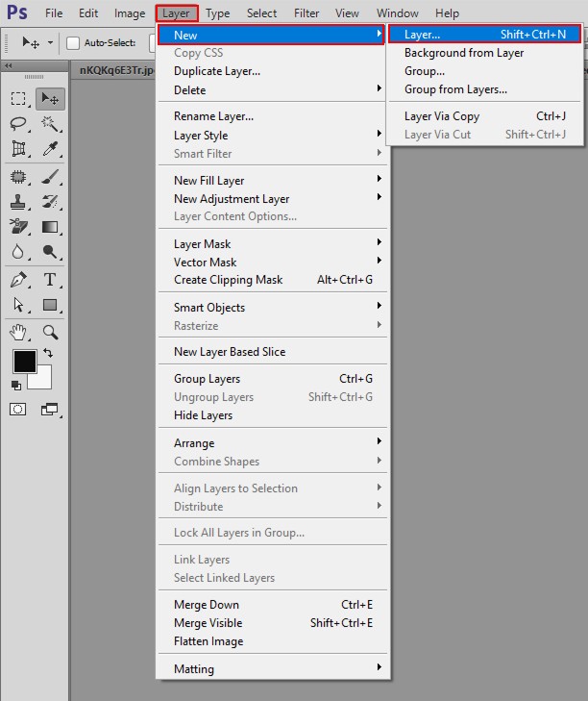Swap foreground and background colors
Screen dimensions: 588x701
click(x=48, y=353)
